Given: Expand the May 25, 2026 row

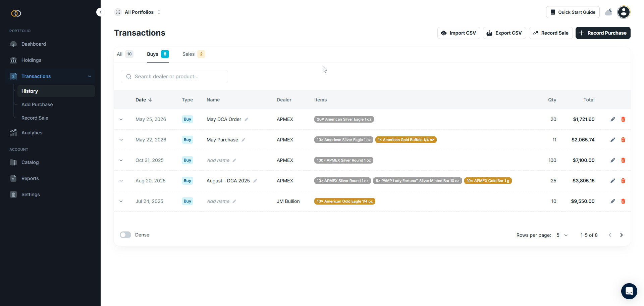Looking at the screenshot, I should 121,119.
